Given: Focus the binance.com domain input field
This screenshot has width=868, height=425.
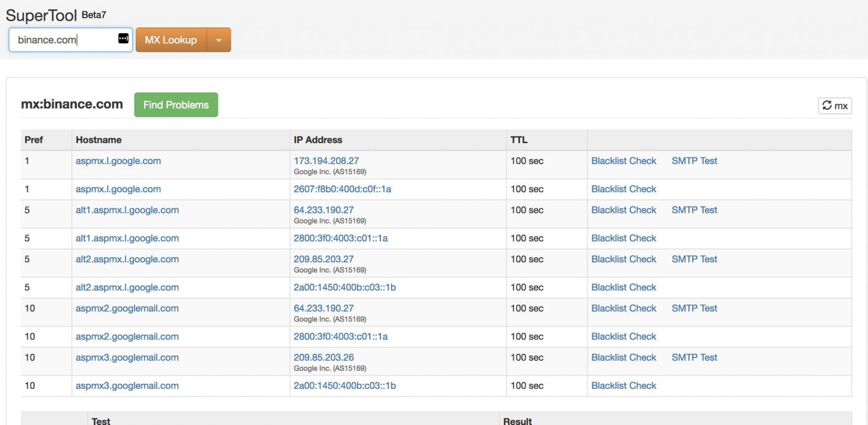Looking at the screenshot, I should [70, 39].
